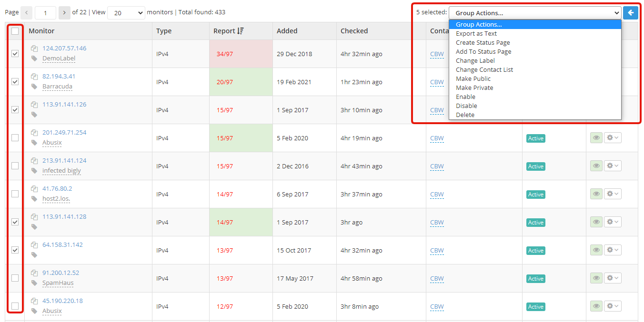Viewport: 644px width, 322px height.
Task: Choose Export as Text from menu
Action: [x=476, y=34]
